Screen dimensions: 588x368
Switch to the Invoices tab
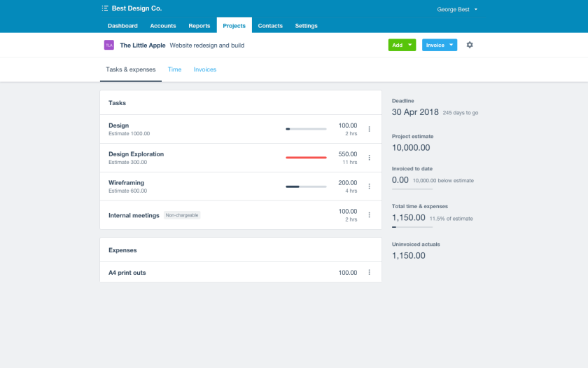tap(204, 69)
